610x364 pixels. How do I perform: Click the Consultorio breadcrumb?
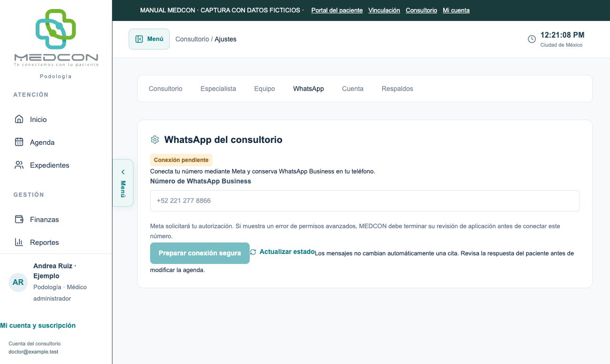(x=192, y=39)
